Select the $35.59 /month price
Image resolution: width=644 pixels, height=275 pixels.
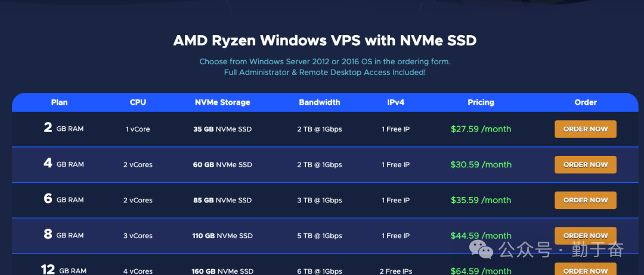pyautogui.click(x=481, y=200)
